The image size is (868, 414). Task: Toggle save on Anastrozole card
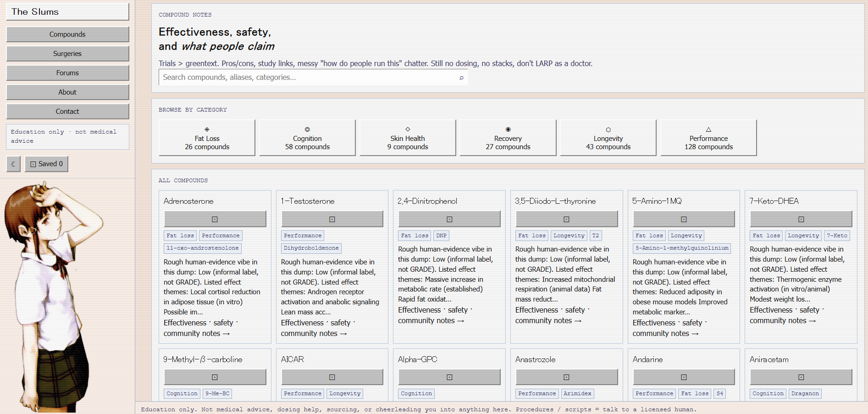coord(567,377)
